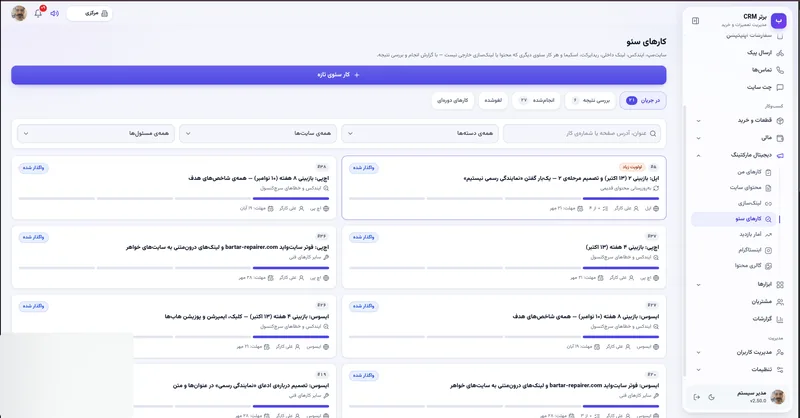
Task: Click the search magnifier icon in the filter field
Action: pos(653,134)
